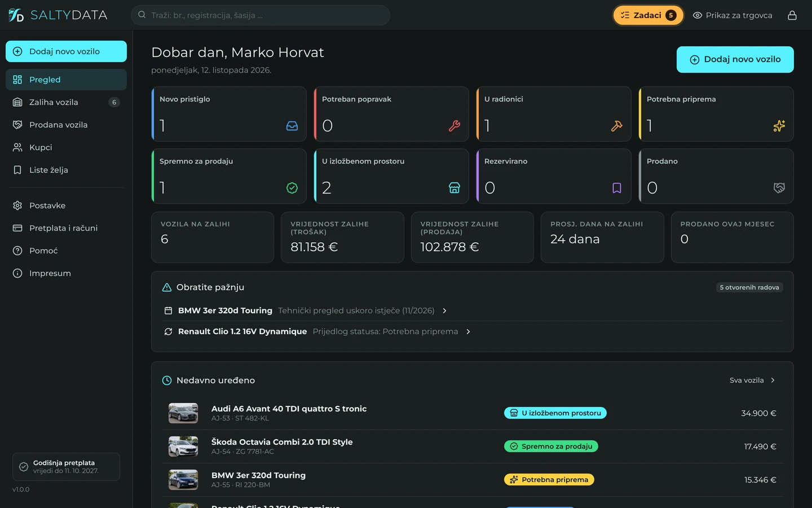Click the 5 otvorenih radova badge

pyautogui.click(x=749, y=287)
